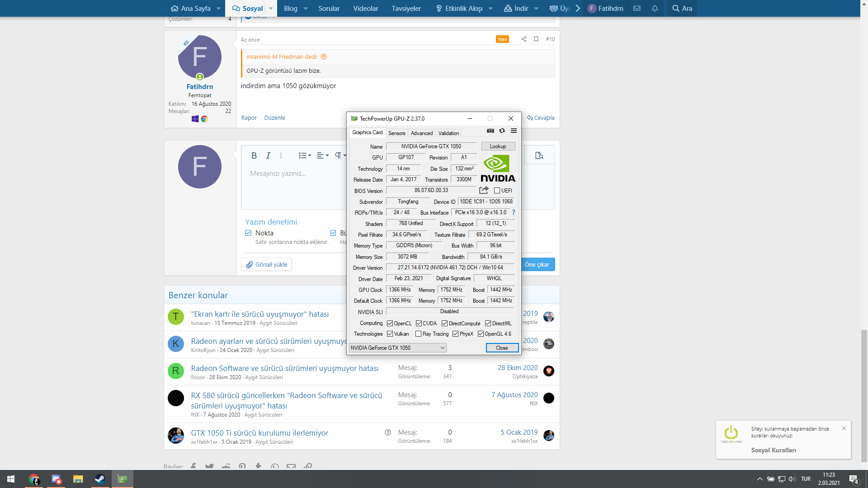Image resolution: width=868 pixels, height=488 pixels.
Task: Toggle Ray Tracing checkbox
Action: coord(418,334)
